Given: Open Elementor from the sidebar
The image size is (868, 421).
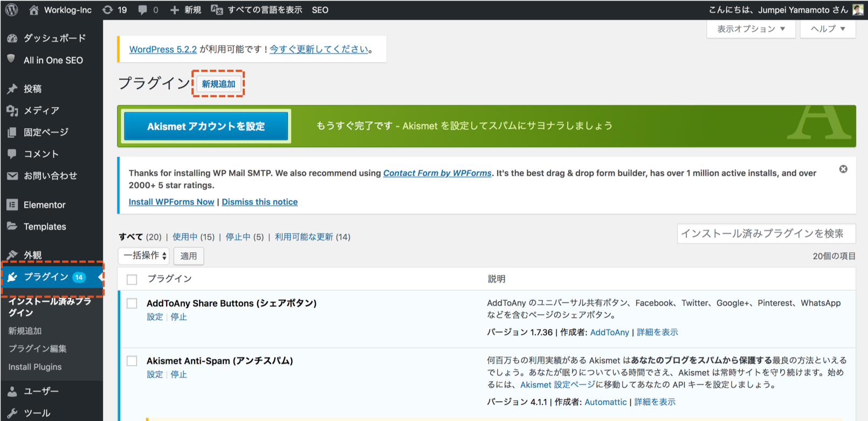Looking at the screenshot, I should coord(44,205).
